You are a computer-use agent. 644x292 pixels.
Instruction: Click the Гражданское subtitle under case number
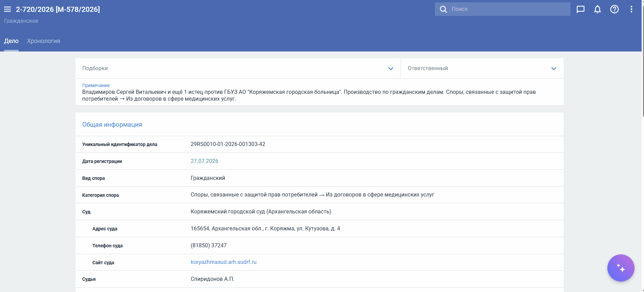[21, 21]
